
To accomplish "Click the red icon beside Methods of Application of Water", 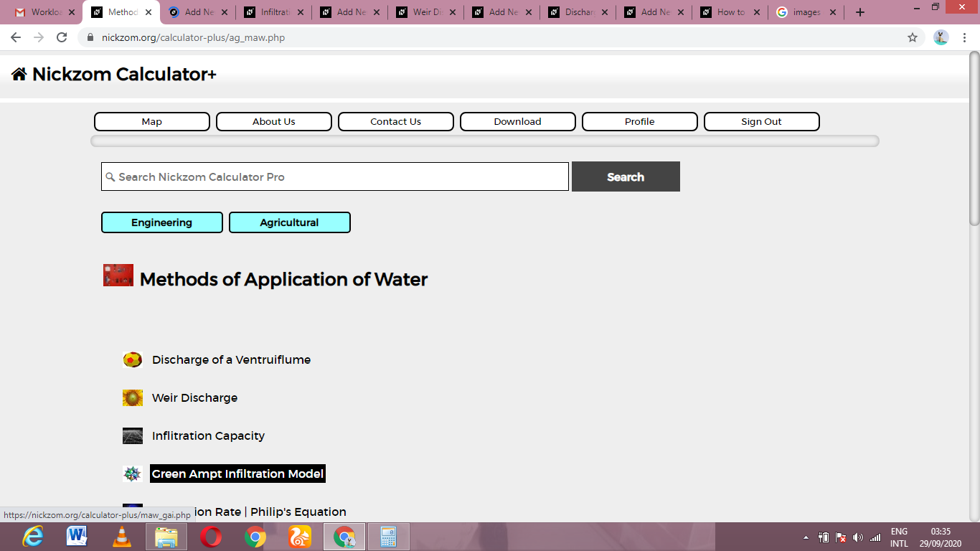I will coord(118,275).
